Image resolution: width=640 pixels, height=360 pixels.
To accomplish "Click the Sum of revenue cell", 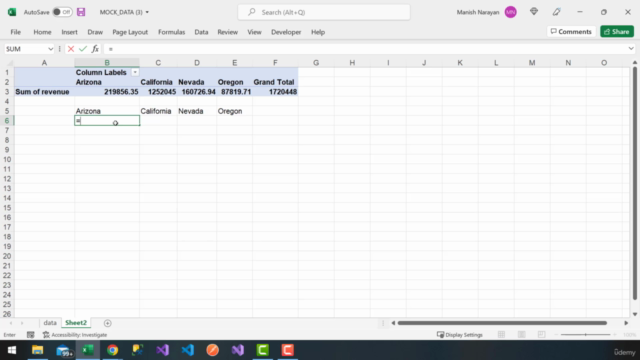I will (x=44, y=92).
